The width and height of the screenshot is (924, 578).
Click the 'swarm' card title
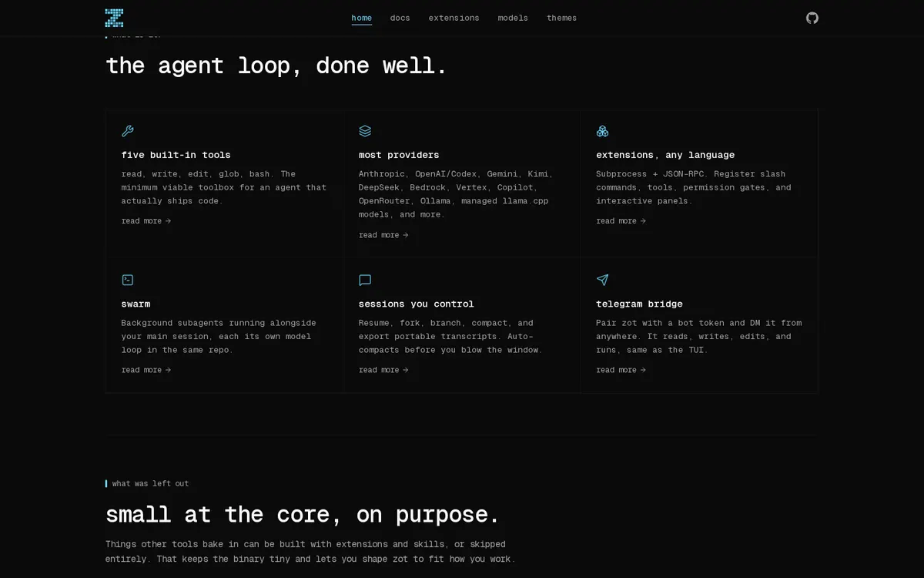coord(136,304)
